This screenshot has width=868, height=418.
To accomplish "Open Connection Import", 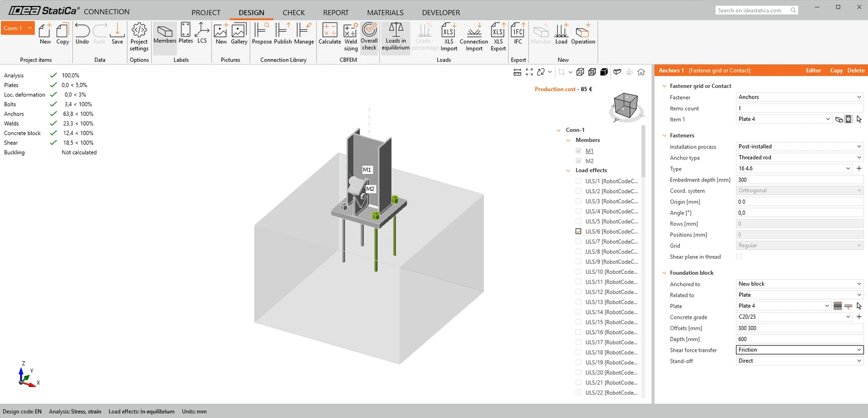I will (x=474, y=37).
